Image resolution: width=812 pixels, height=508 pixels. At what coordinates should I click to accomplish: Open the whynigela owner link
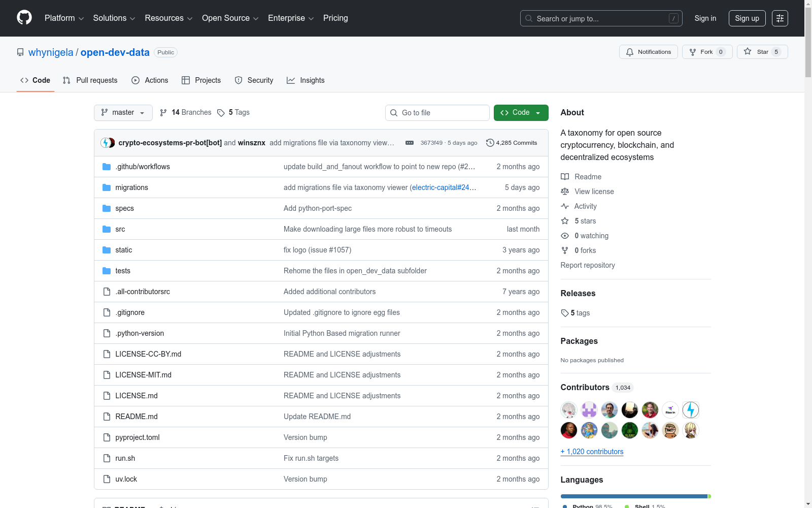tap(51, 52)
